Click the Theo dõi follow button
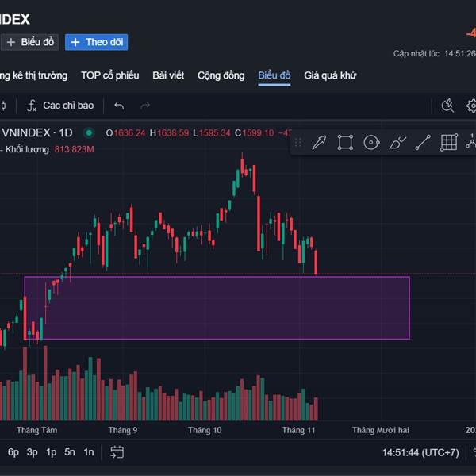This screenshot has width=476, height=476. point(96,42)
